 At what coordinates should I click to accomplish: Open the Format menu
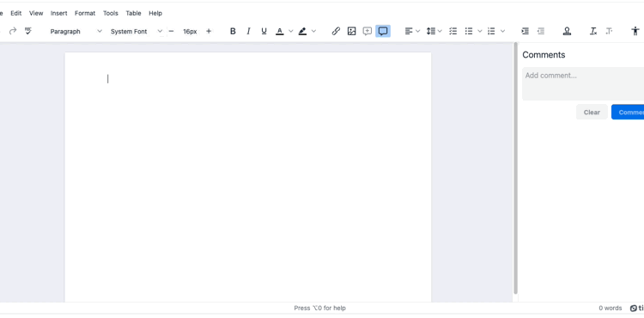tap(85, 13)
